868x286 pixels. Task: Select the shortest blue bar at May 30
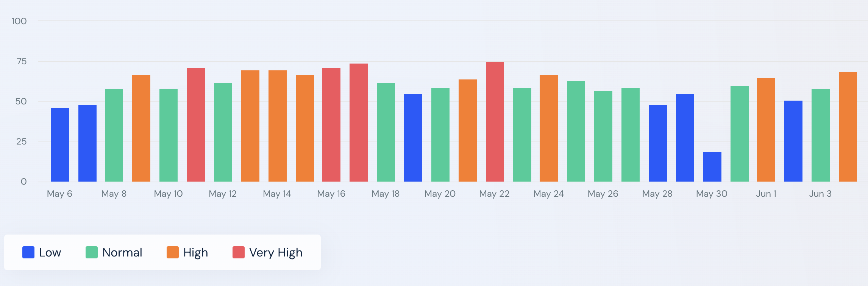tap(712, 167)
